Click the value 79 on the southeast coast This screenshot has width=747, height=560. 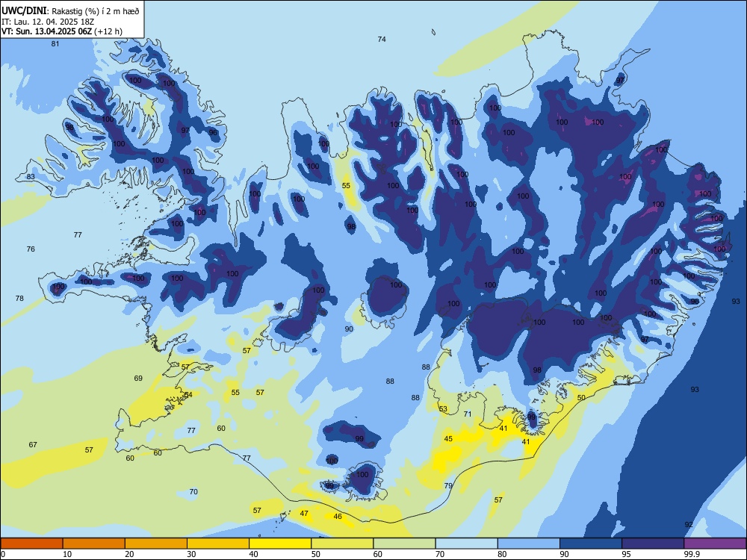click(x=448, y=486)
